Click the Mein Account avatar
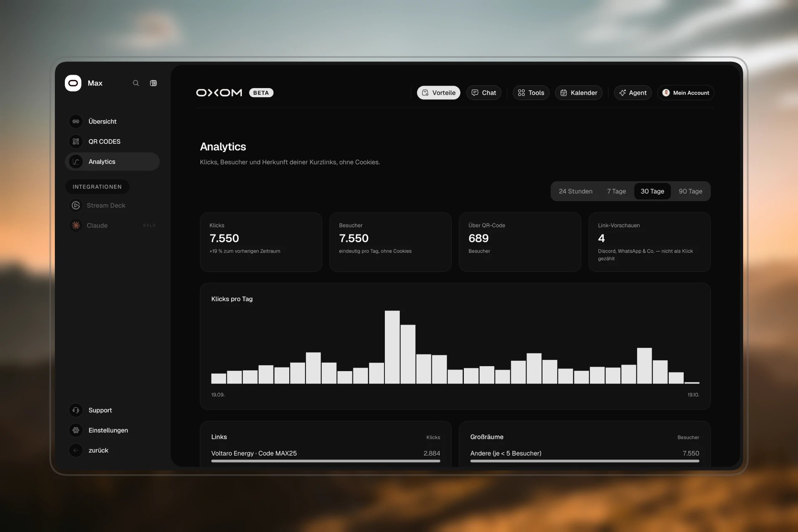The width and height of the screenshot is (798, 532). [666, 93]
